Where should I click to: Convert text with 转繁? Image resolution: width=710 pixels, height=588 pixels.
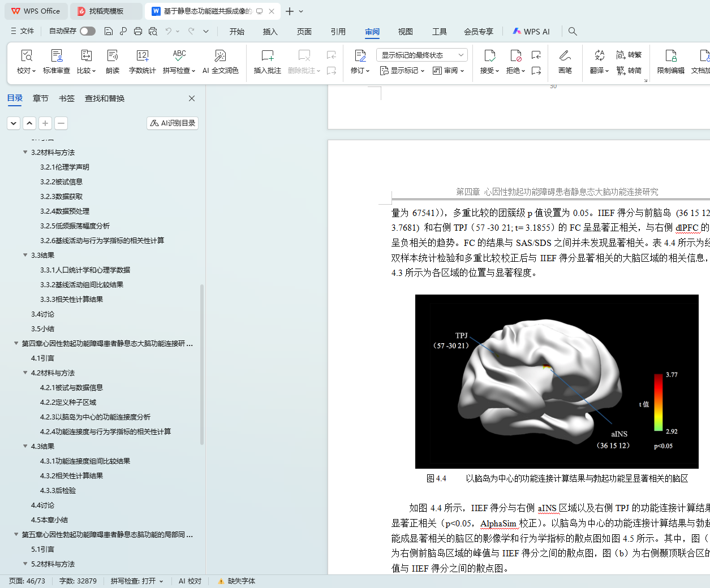pos(629,55)
